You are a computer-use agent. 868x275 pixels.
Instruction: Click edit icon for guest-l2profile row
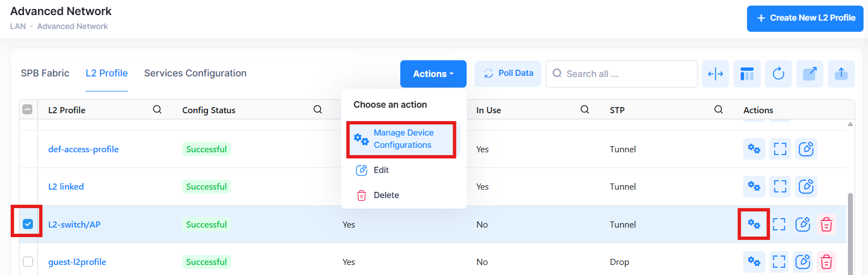coord(803,262)
